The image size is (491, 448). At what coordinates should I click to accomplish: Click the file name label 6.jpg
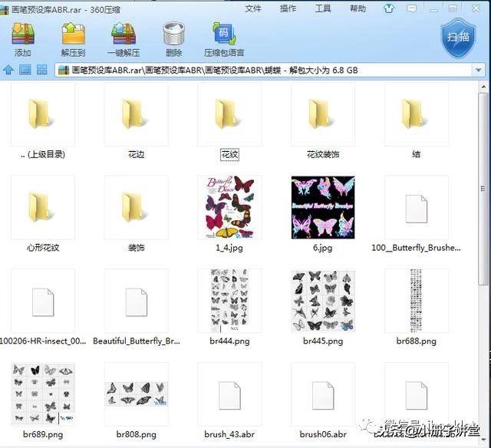click(x=323, y=248)
